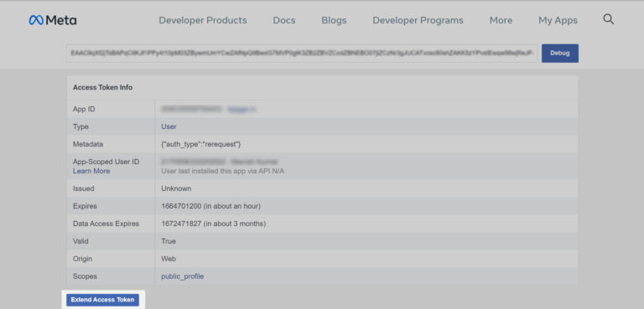Open My Apps page
644x309 pixels.
click(x=558, y=20)
